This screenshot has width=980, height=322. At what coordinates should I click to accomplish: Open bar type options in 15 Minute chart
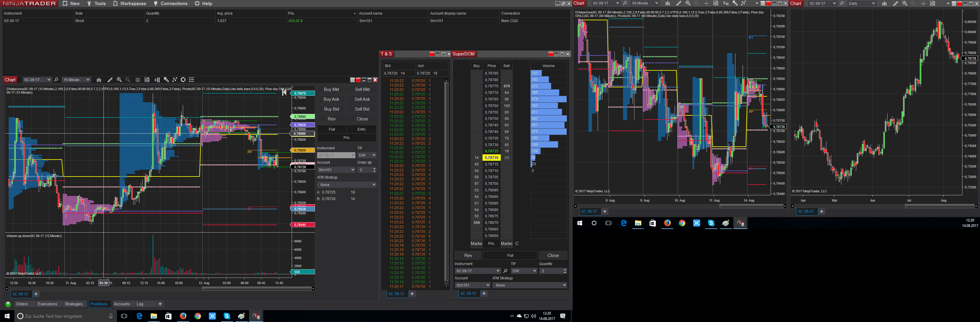(x=99, y=80)
